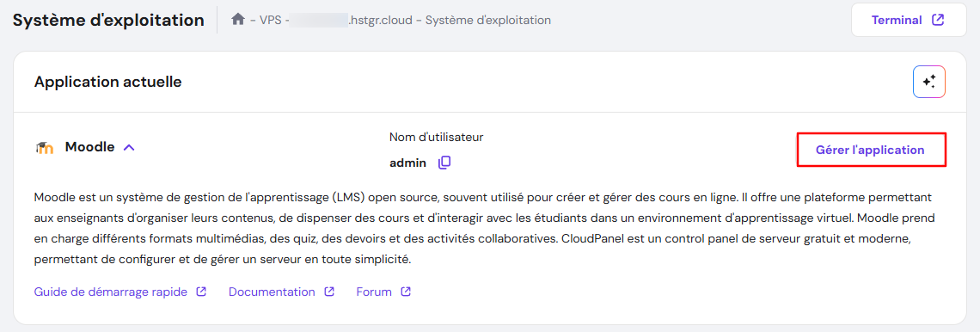Click the home icon in breadcrumb
The width and height of the screenshot is (980, 332).
[x=237, y=20]
